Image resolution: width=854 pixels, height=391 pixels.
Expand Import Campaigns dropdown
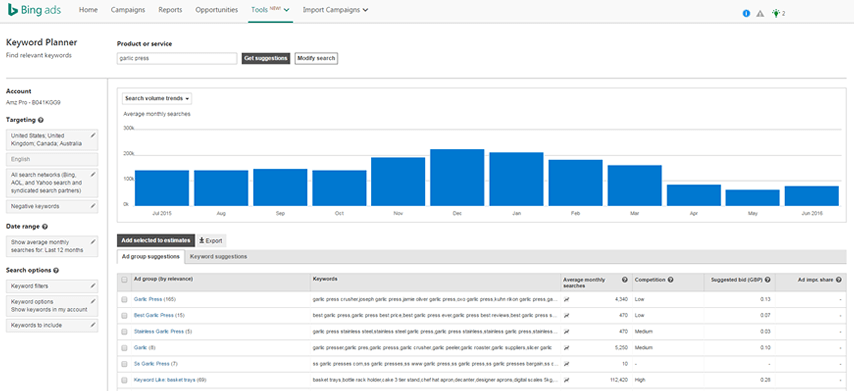coord(335,10)
